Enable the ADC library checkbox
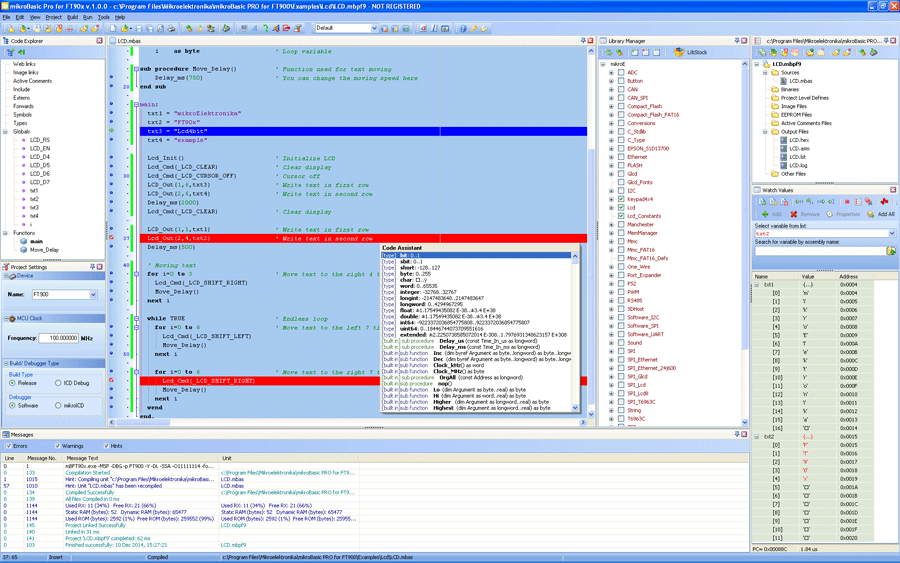Screen dimensions: 900x563 (621, 72)
